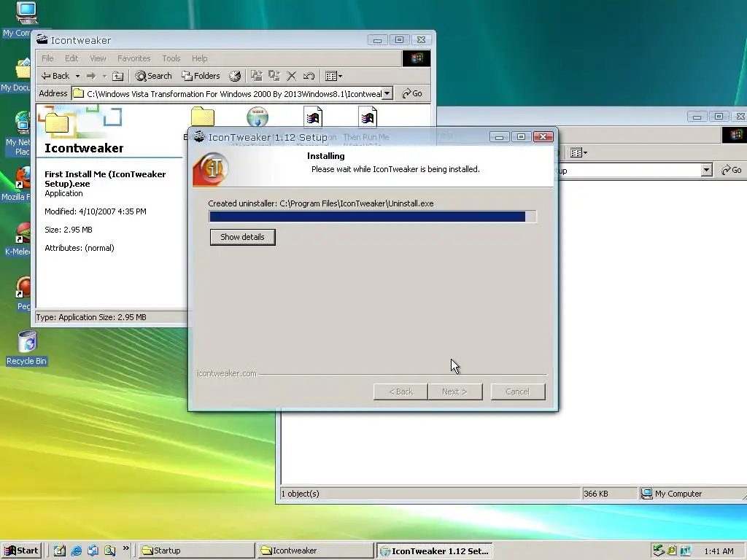This screenshot has width=747, height=560.
Task: Open the History toolbar icon
Action: tap(235, 76)
